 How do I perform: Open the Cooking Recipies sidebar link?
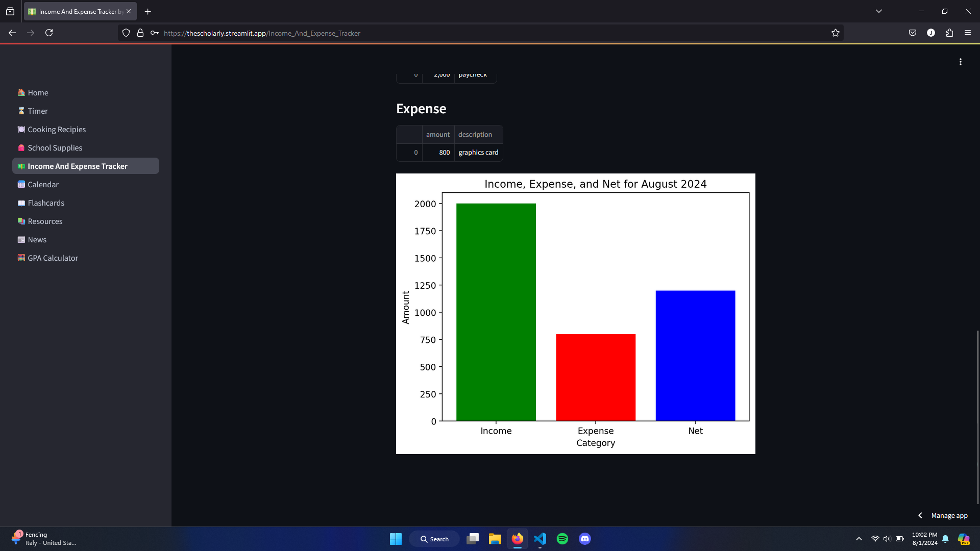(x=57, y=130)
